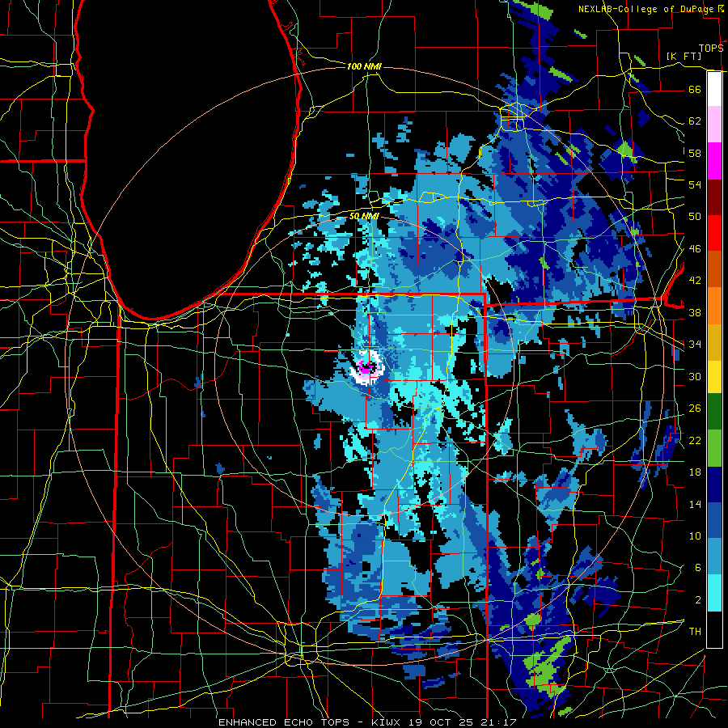Screen dimensions: 728x728
Task: Click the 30 legend scale number
Action: (695, 376)
